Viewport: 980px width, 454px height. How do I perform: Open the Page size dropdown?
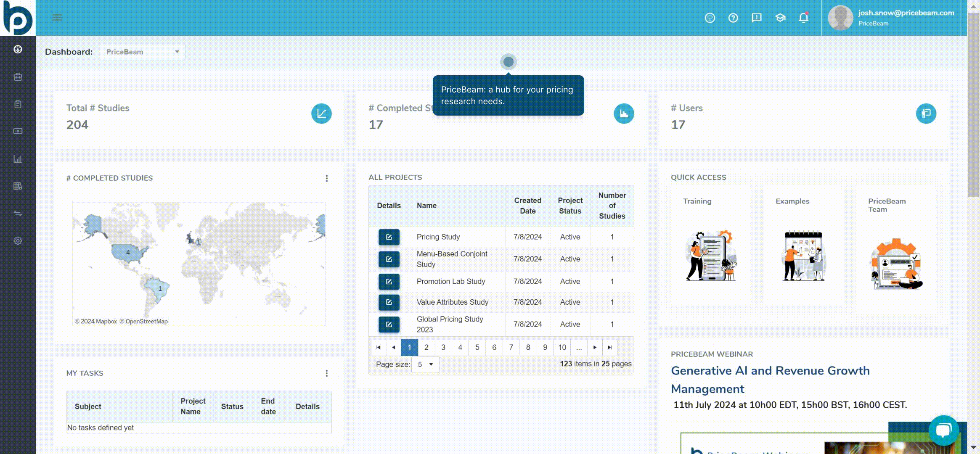(426, 364)
